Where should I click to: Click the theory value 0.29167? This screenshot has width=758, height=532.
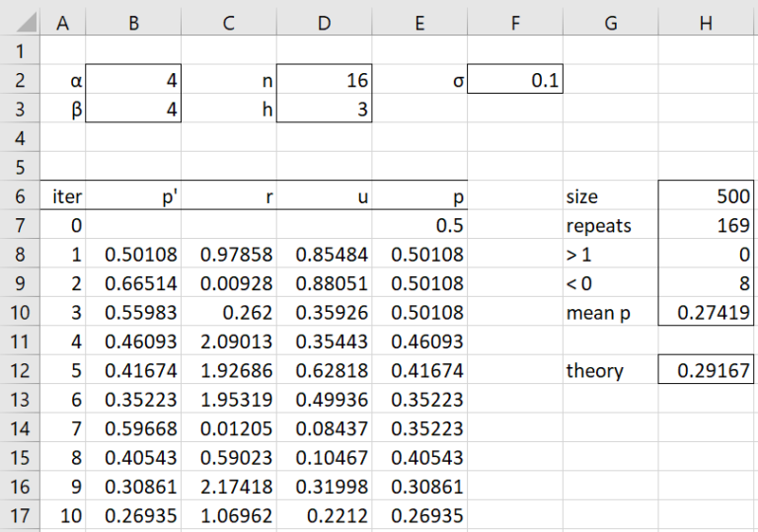pos(707,370)
